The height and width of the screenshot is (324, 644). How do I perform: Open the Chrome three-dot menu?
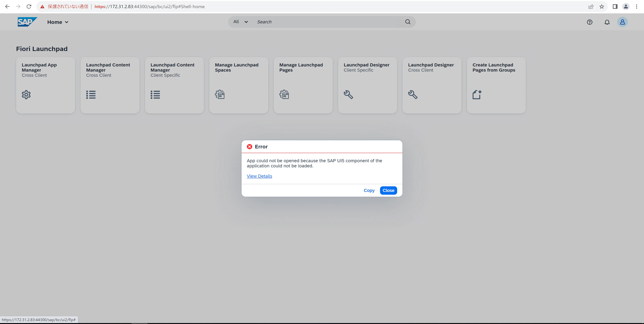click(636, 7)
